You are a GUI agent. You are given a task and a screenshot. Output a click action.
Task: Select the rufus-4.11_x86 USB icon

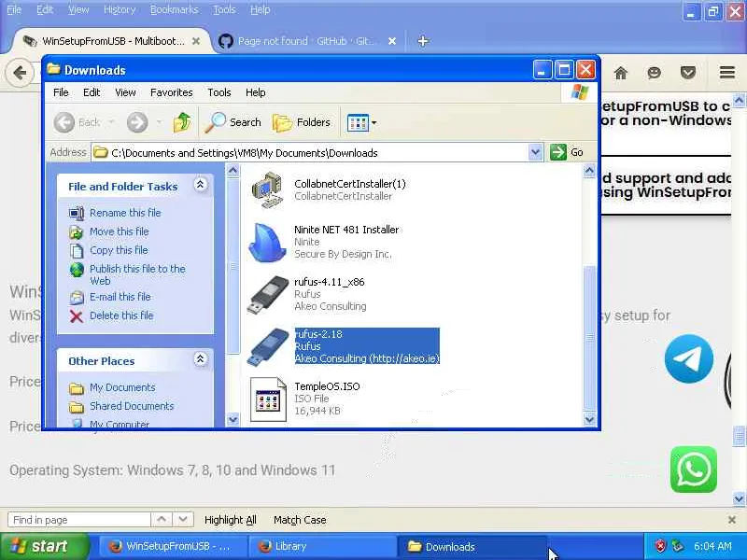(x=268, y=295)
